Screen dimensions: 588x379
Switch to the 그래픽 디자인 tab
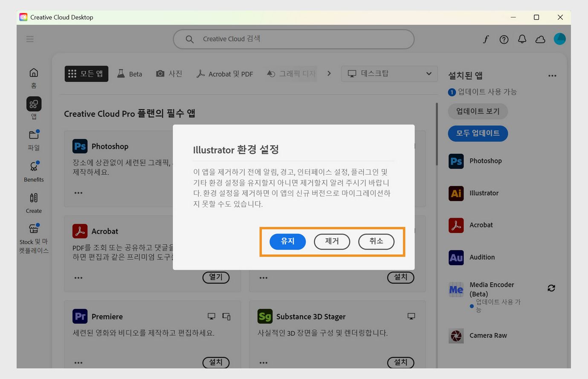292,74
